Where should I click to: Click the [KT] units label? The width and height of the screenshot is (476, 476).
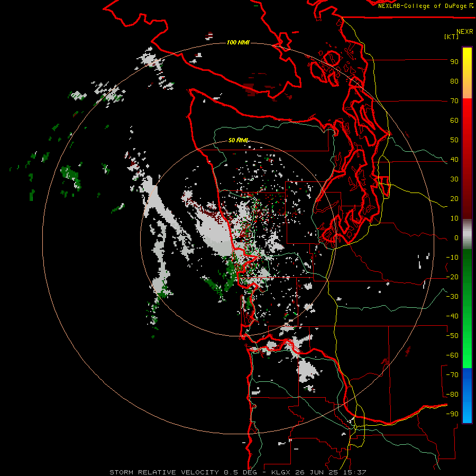[x=452, y=37]
